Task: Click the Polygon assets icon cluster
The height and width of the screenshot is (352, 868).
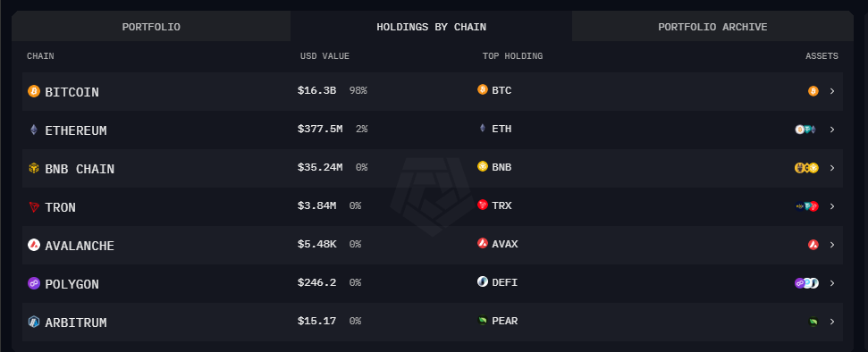Action: pos(806,283)
